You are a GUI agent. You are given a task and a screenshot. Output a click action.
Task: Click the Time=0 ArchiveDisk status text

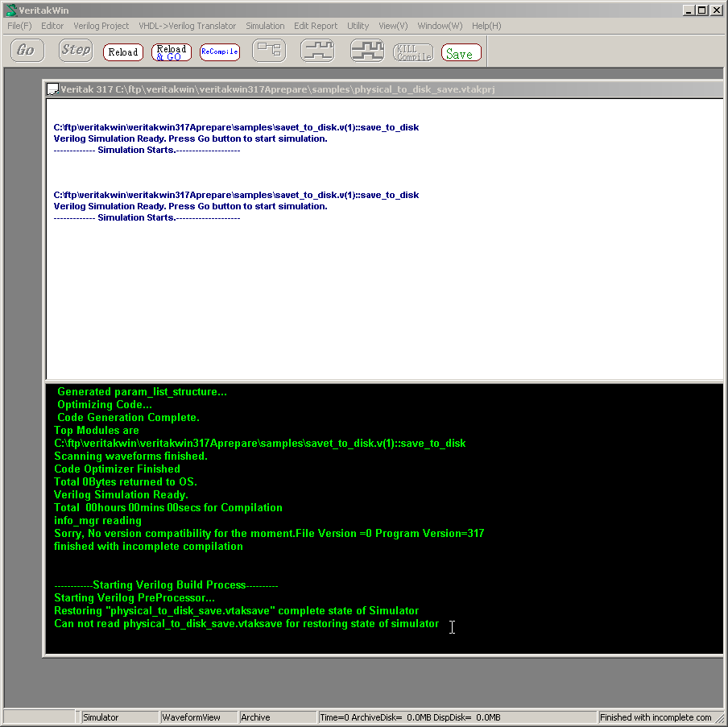point(410,717)
